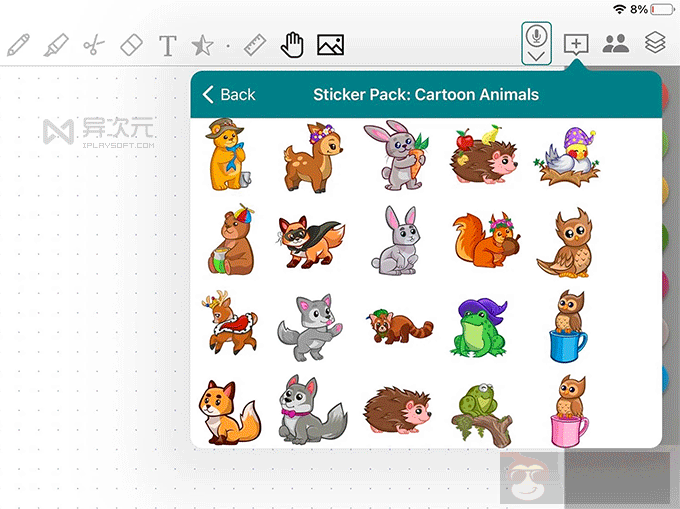Select the Eraser tool
The image size is (680, 509).
[x=131, y=45]
